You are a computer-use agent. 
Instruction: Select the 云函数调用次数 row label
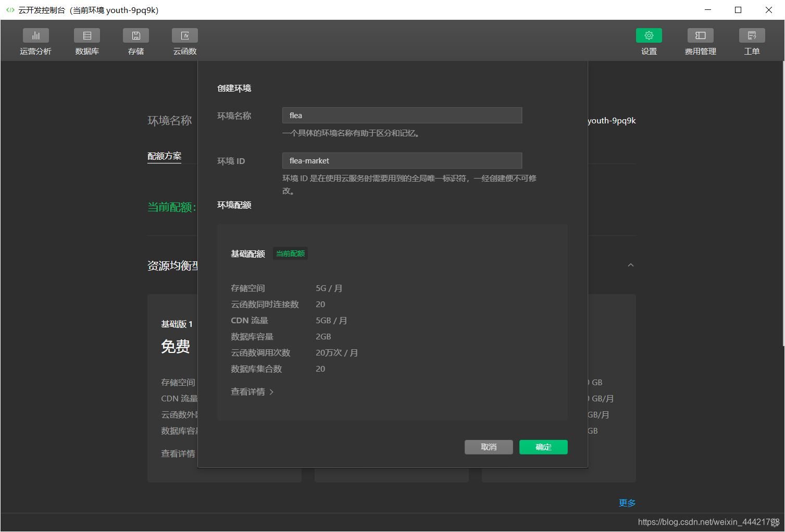tap(260, 353)
